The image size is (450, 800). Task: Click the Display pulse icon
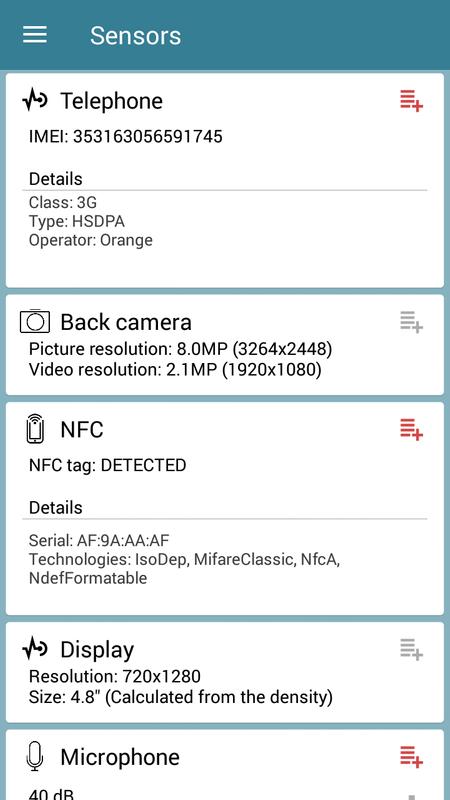click(35, 649)
